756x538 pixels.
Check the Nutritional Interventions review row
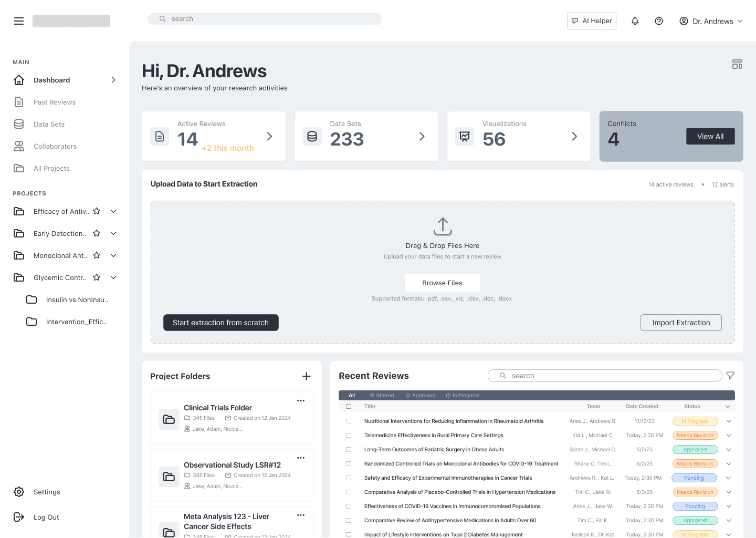point(349,421)
